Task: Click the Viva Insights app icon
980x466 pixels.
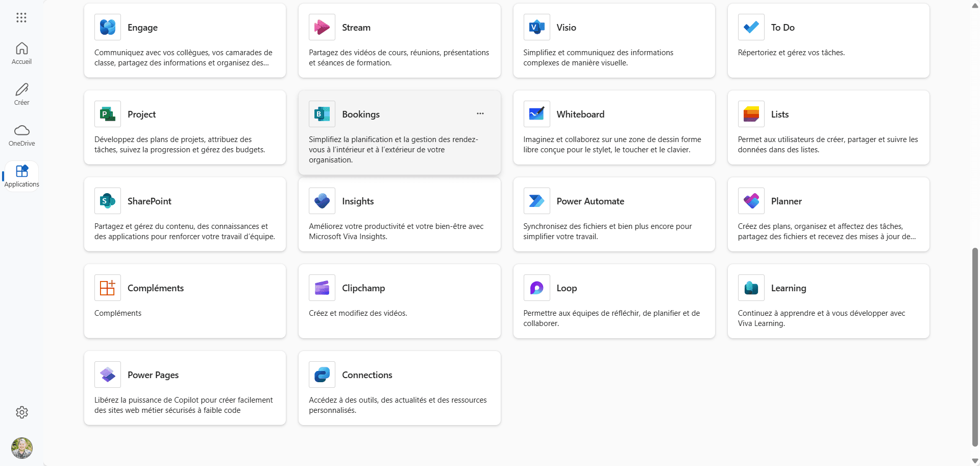Action: pos(322,201)
